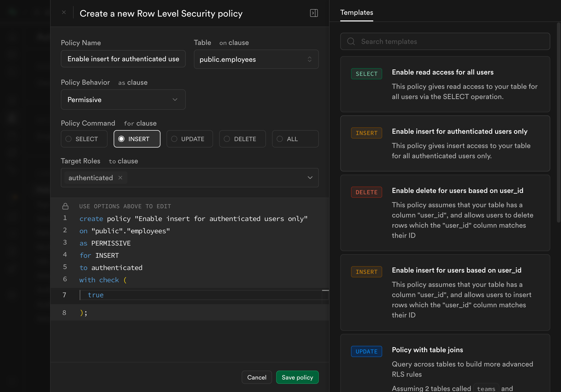Pick the ALL policy command radio
The image size is (561, 392).
coord(280,139)
